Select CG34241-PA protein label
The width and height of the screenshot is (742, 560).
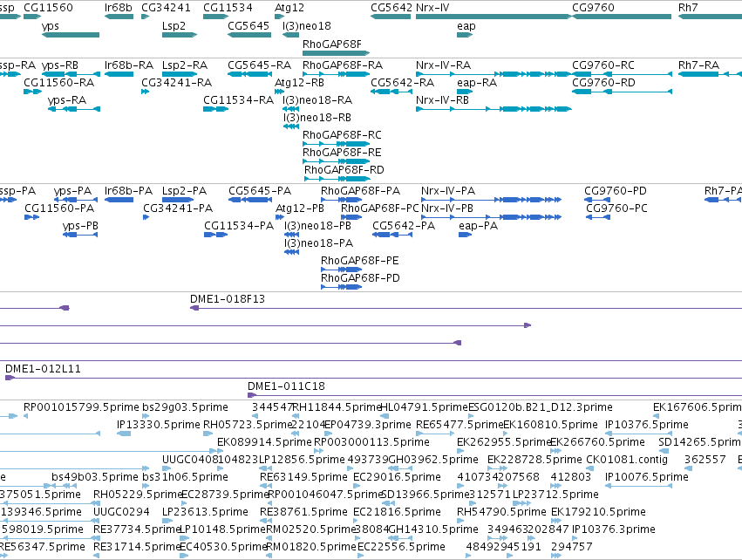(x=178, y=208)
